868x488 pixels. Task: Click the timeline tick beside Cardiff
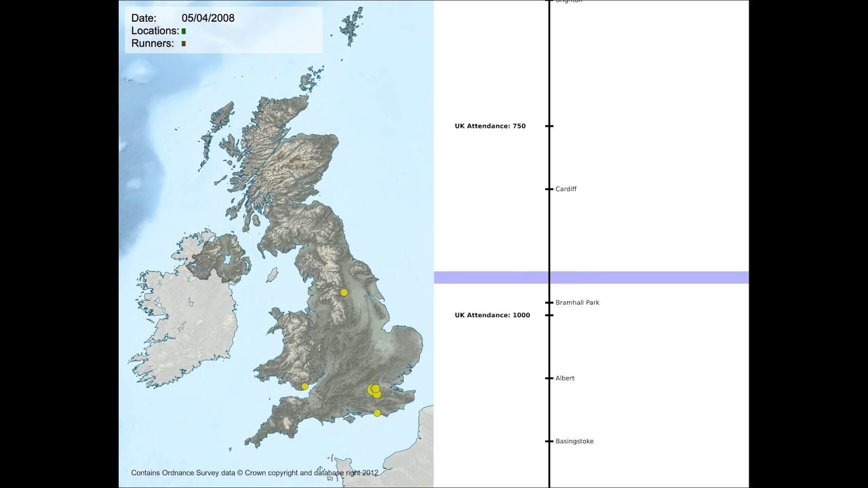click(549, 189)
